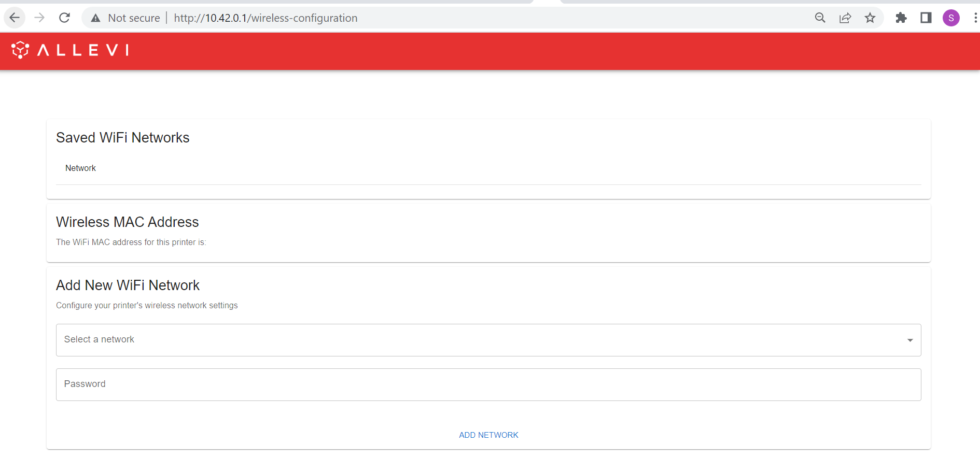Click the Network column header
This screenshot has width=980, height=473.
pyautogui.click(x=80, y=168)
